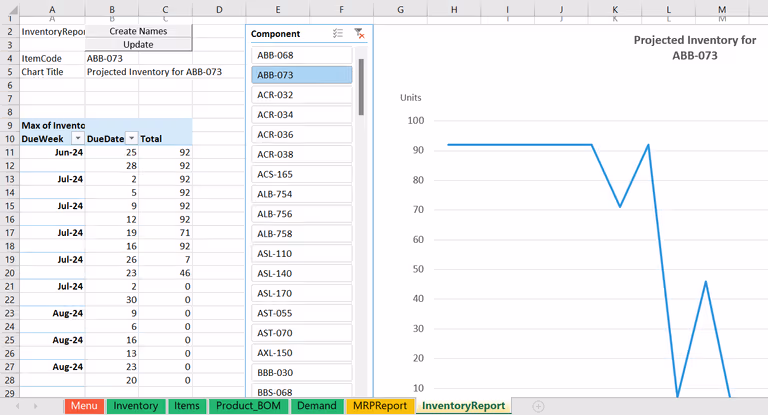The width and height of the screenshot is (768, 415).
Task: Select ABB-068 in Component slicer
Action: coord(302,55)
